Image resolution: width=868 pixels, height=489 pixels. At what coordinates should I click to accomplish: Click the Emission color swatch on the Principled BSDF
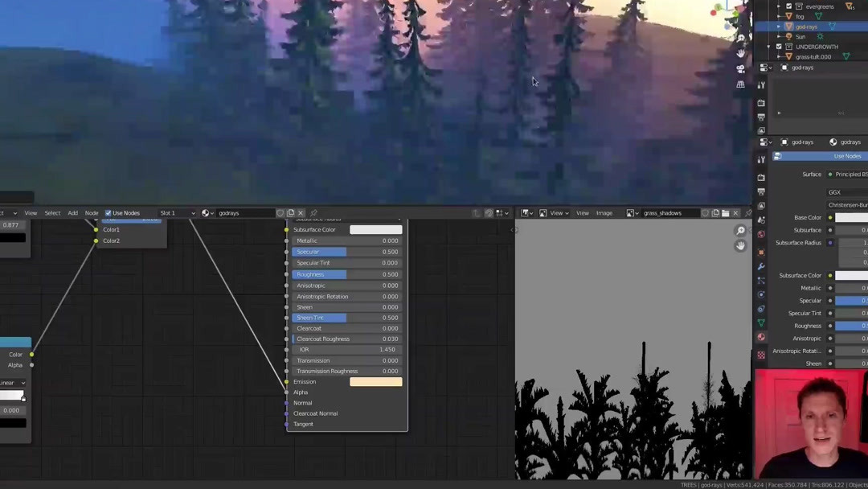pos(375,381)
